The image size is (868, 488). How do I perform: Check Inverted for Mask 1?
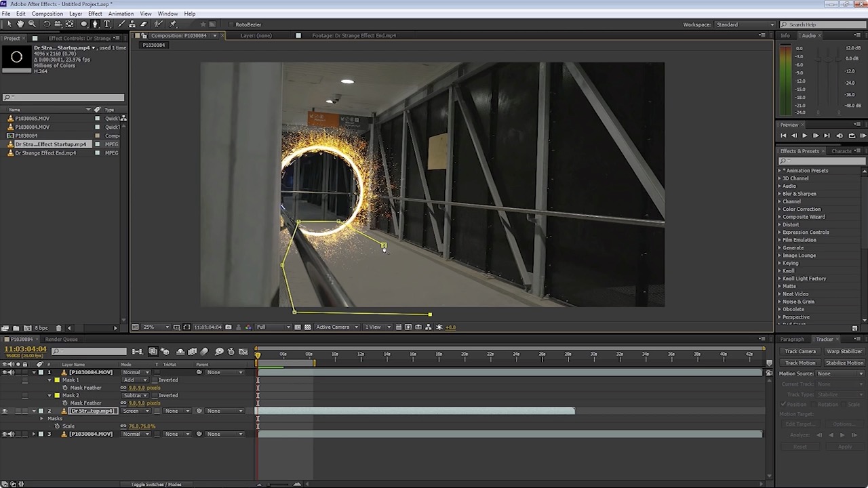point(154,380)
